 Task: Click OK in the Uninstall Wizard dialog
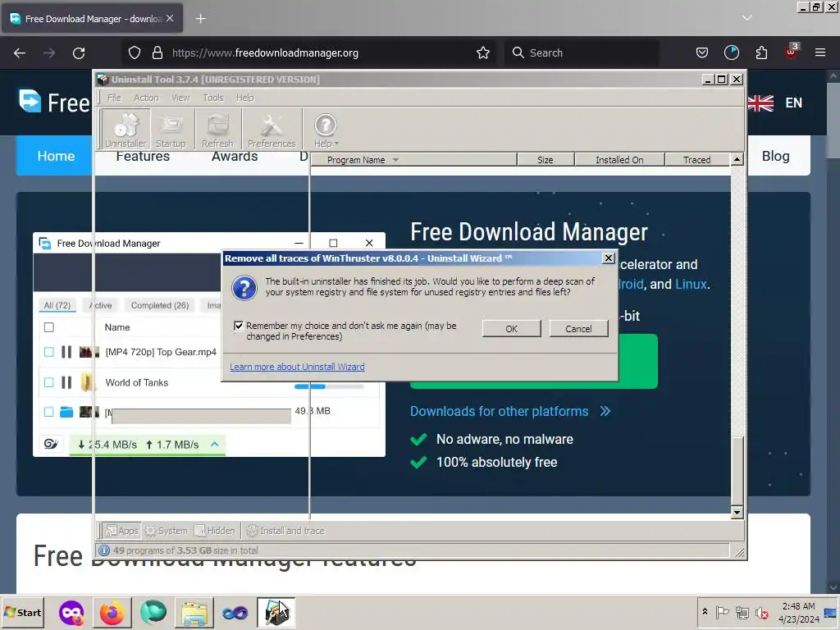[x=511, y=328]
